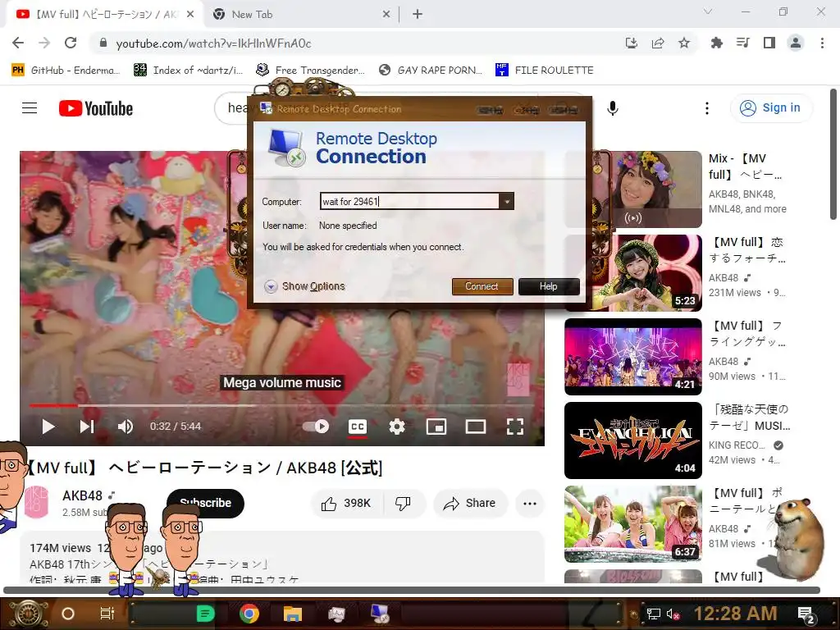Expand the Computer dropdown in Remote Desktop
This screenshot has height=630, width=840.
[x=506, y=201]
